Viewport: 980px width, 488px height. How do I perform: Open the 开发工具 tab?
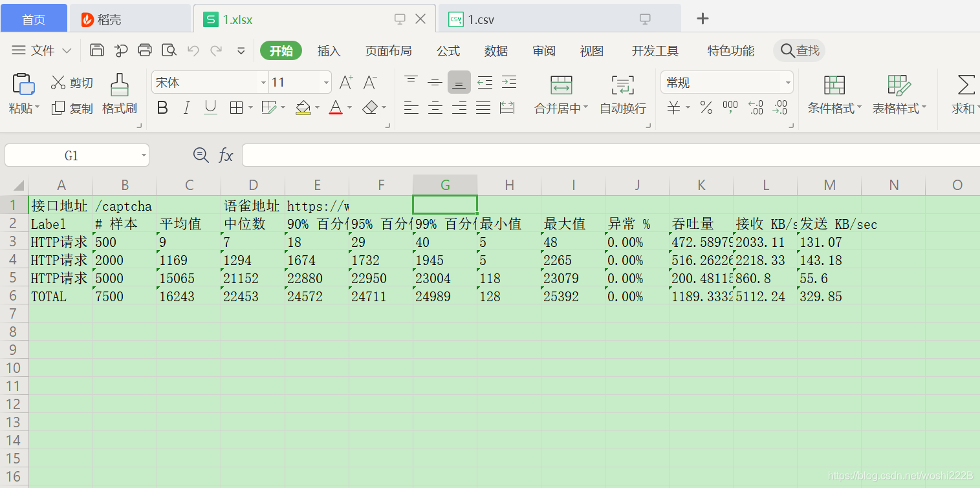(x=655, y=50)
